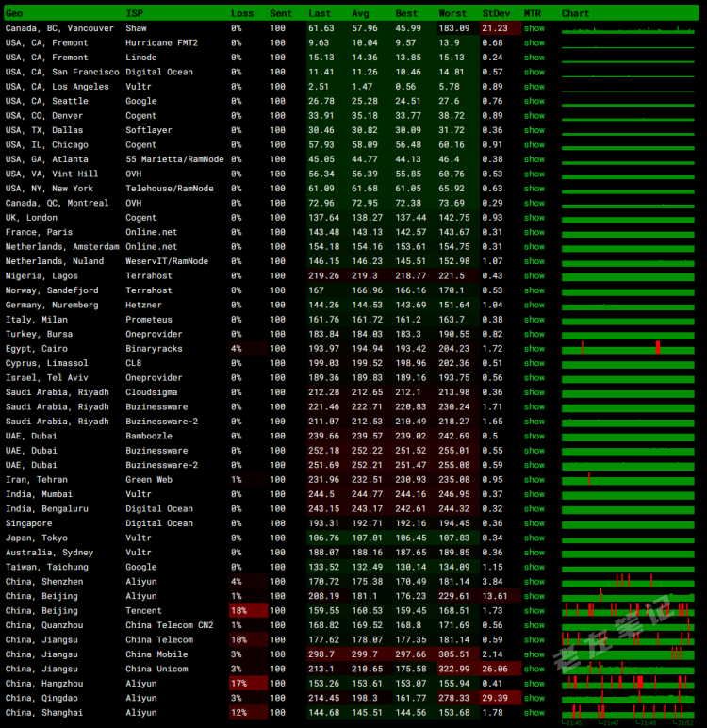Click the Worst column header

[x=452, y=13]
